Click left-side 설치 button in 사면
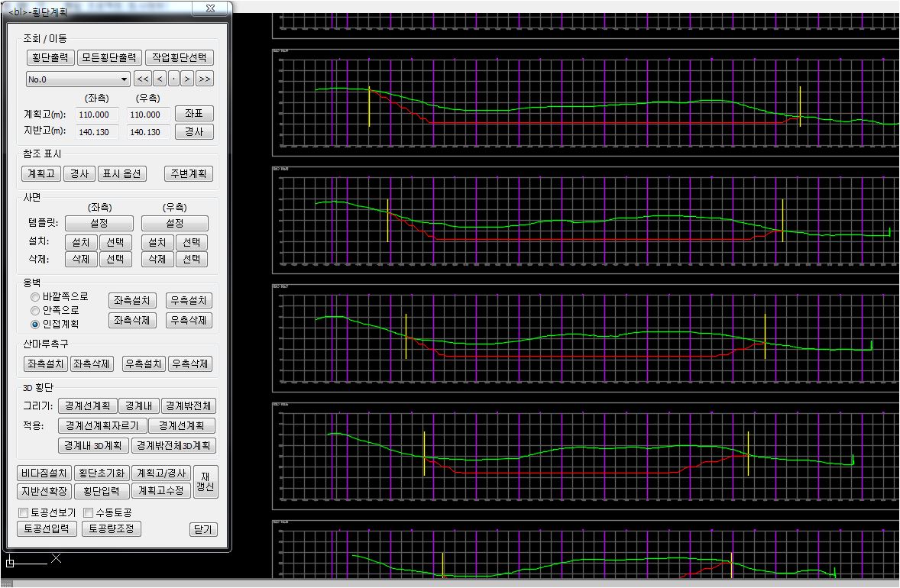 coord(81,242)
